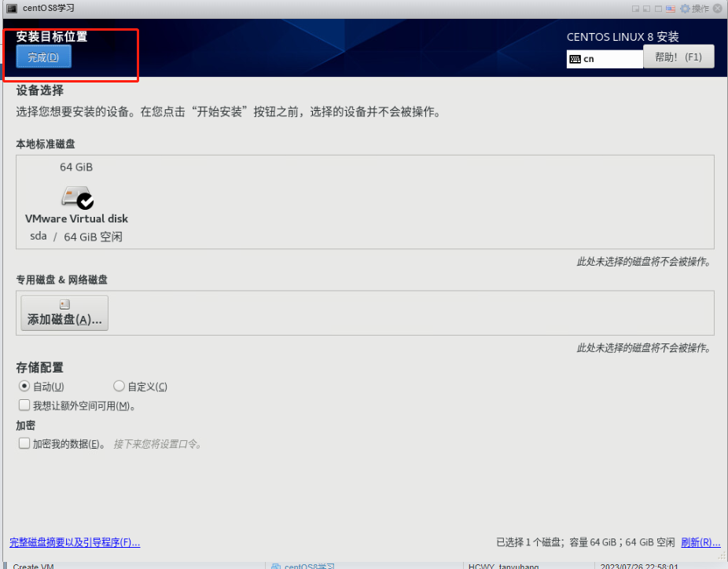Click the 专用磁盘 & 网络磁盘 label
The image size is (728, 569).
(62, 280)
